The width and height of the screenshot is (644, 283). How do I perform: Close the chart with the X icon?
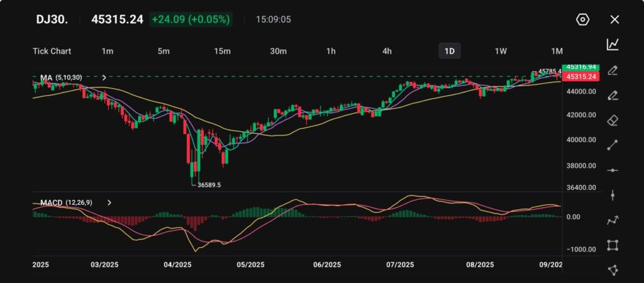614,19
